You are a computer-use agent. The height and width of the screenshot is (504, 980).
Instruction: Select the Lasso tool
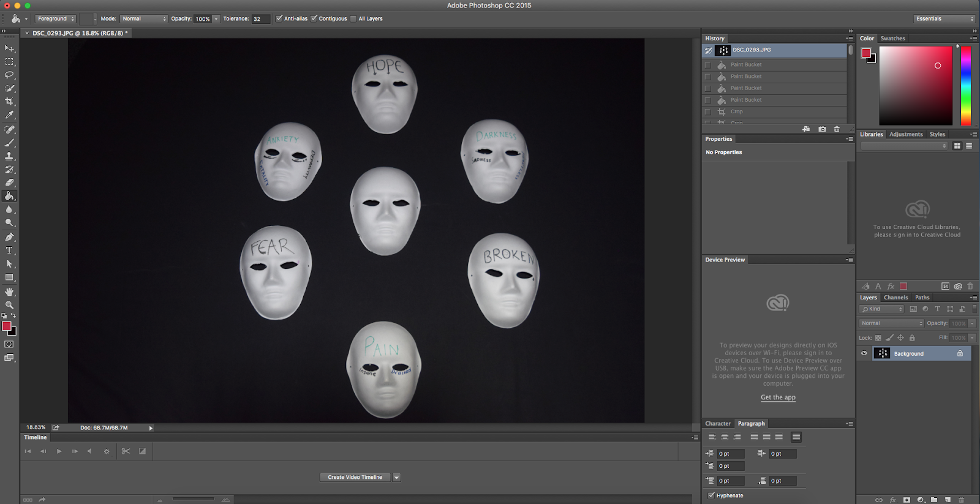[x=9, y=75]
